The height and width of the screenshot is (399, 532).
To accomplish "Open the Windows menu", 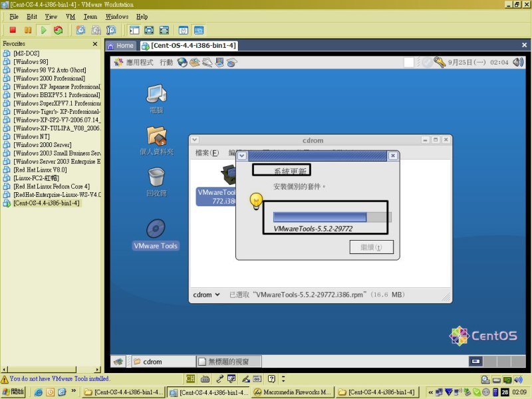I will click(x=117, y=17).
